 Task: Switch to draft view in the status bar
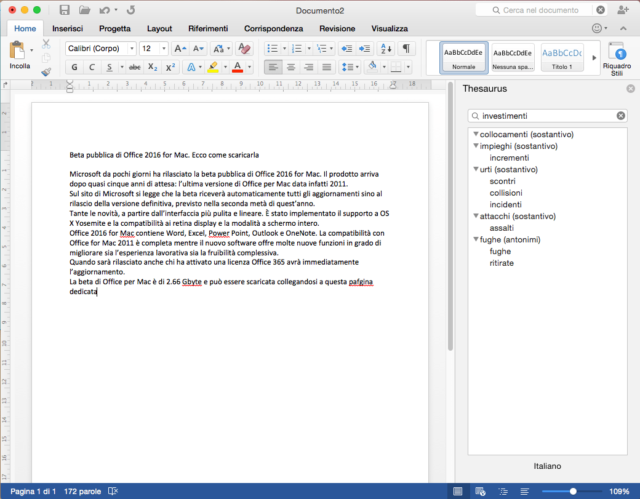point(524,491)
